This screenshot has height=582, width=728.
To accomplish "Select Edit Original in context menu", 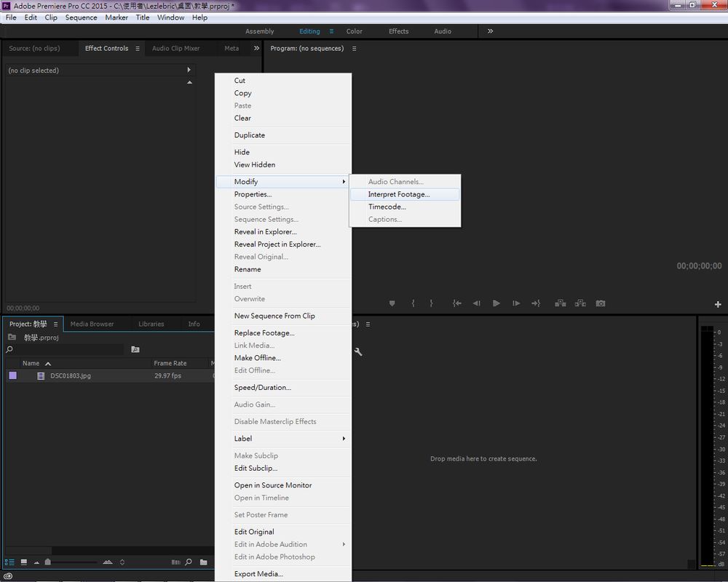I will pos(284,532).
